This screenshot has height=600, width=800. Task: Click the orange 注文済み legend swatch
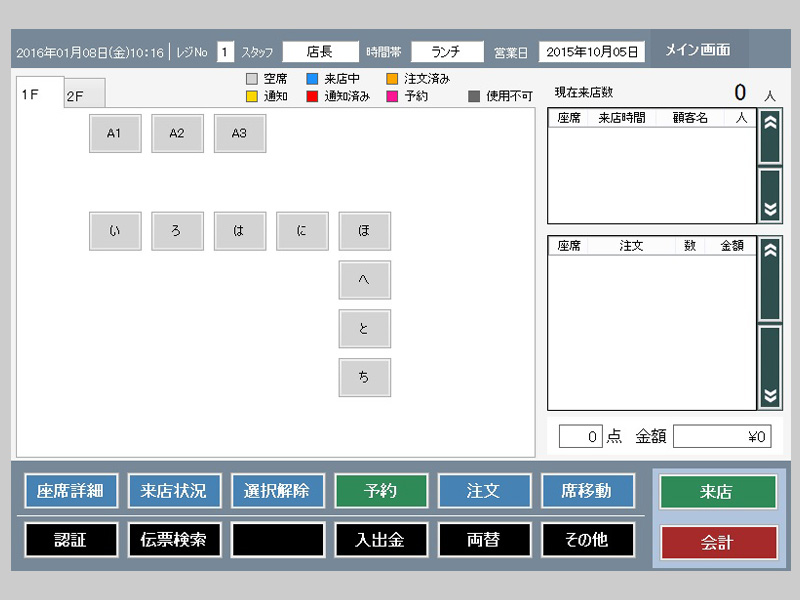tap(392, 78)
